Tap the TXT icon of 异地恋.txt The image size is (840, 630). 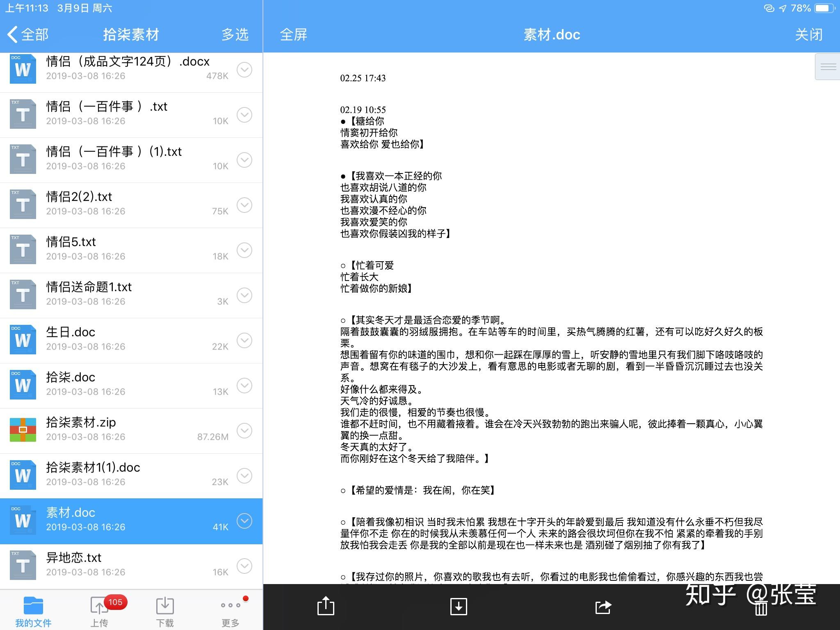23,565
